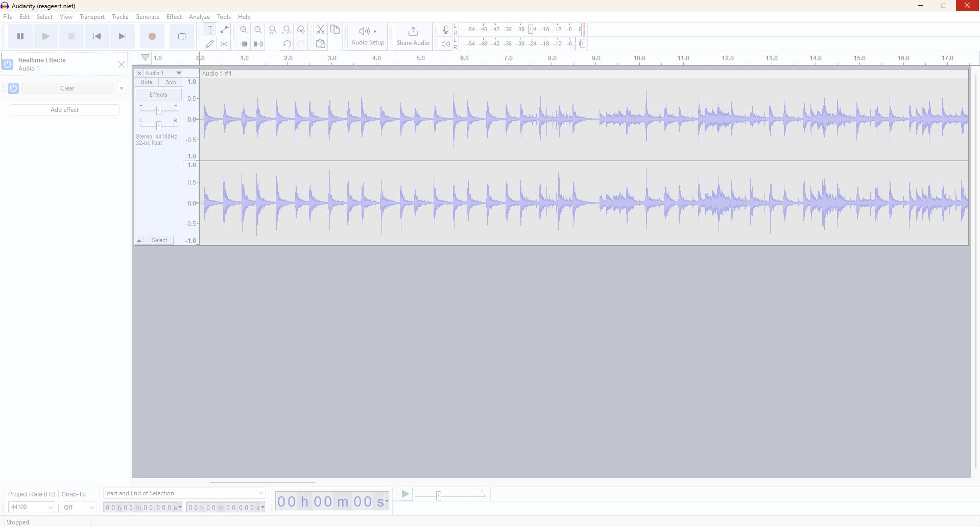Viewport: 980px width, 527px height.
Task: Open Start and End of Selection dropdown
Action: (184, 493)
